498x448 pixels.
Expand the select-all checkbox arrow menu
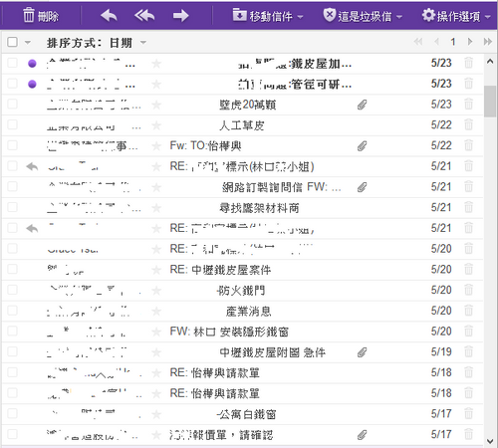[28, 43]
